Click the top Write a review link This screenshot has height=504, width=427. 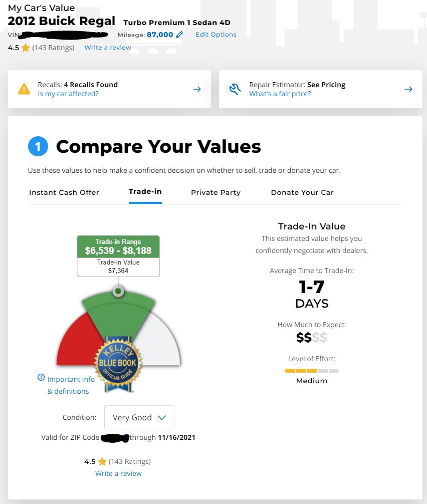(x=108, y=48)
